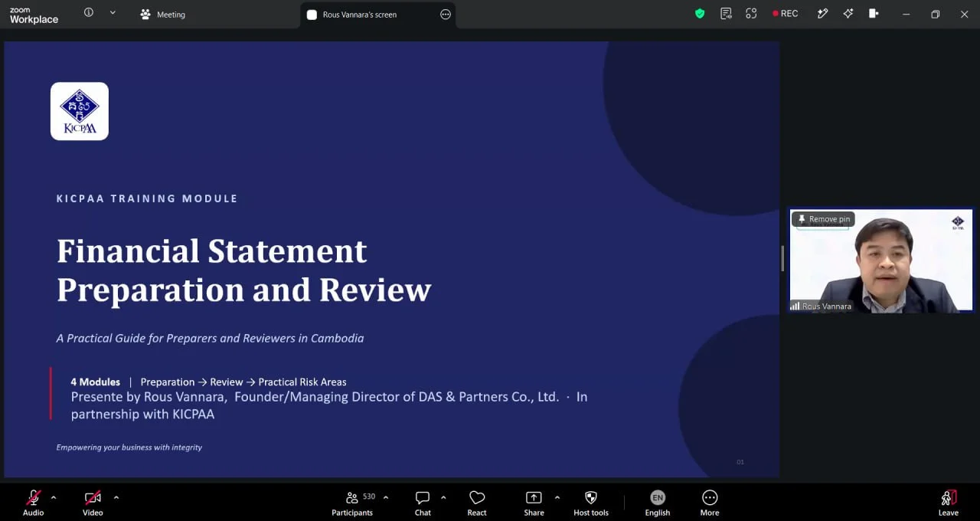Restore down the Zoom window
The height and width of the screenshot is (521, 980).
935,14
